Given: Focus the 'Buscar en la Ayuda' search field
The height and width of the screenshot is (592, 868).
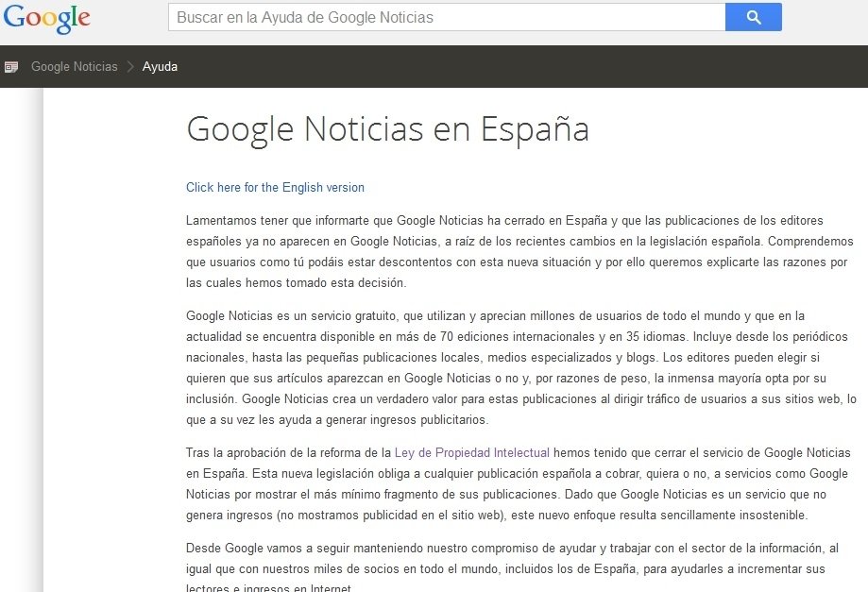Looking at the screenshot, I should tap(447, 17).
